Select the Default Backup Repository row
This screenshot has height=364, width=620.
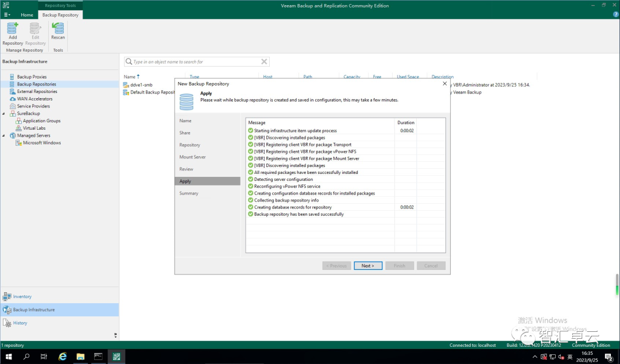click(149, 92)
